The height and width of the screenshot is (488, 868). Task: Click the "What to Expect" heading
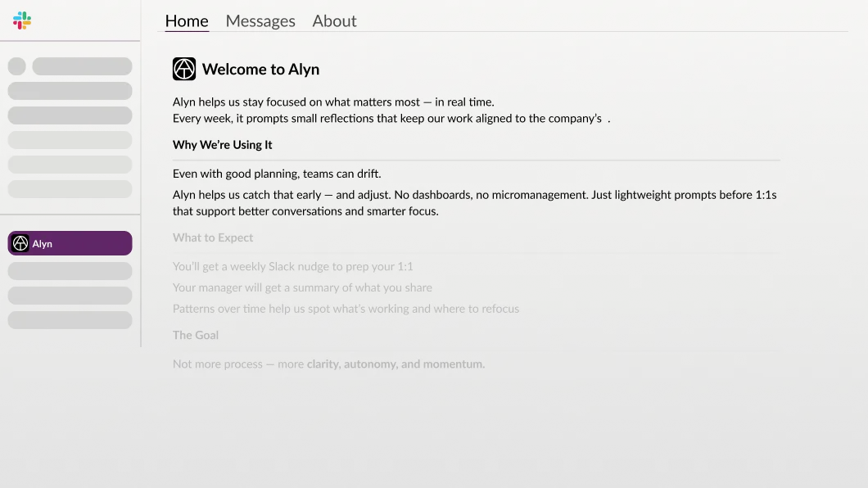pos(213,237)
